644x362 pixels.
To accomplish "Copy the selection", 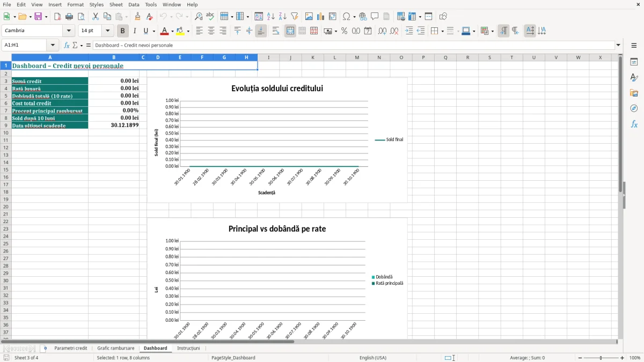I will point(107,17).
